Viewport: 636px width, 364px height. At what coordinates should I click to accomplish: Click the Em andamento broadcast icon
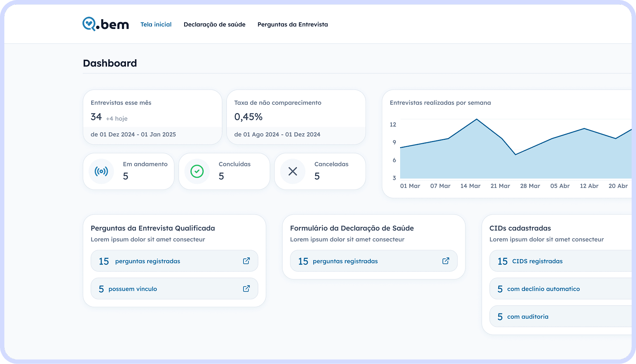point(101,171)
